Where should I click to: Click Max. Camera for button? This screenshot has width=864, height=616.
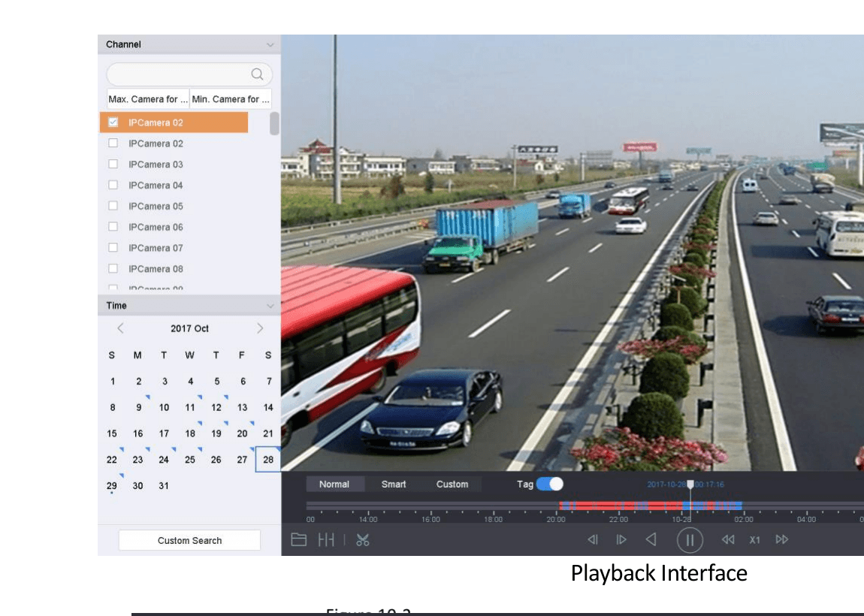click(148, 99)
